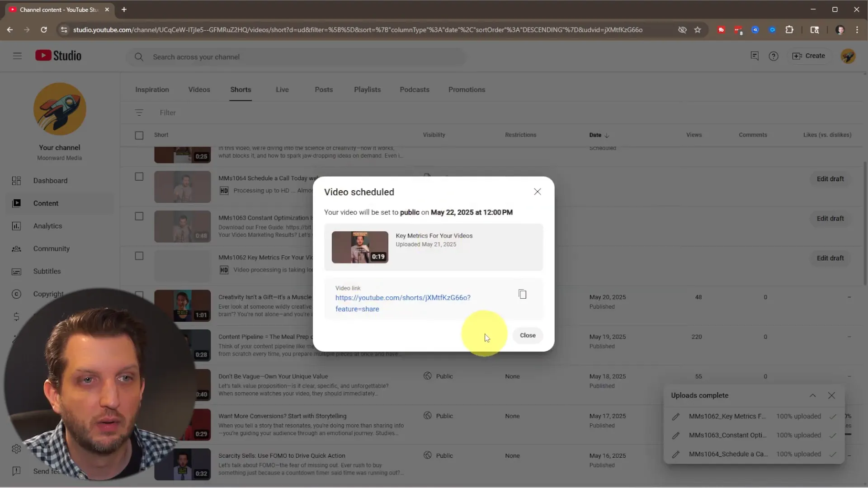Collapse the Uploads complete panel
This screenshot has width=868, height=488.
812,395
